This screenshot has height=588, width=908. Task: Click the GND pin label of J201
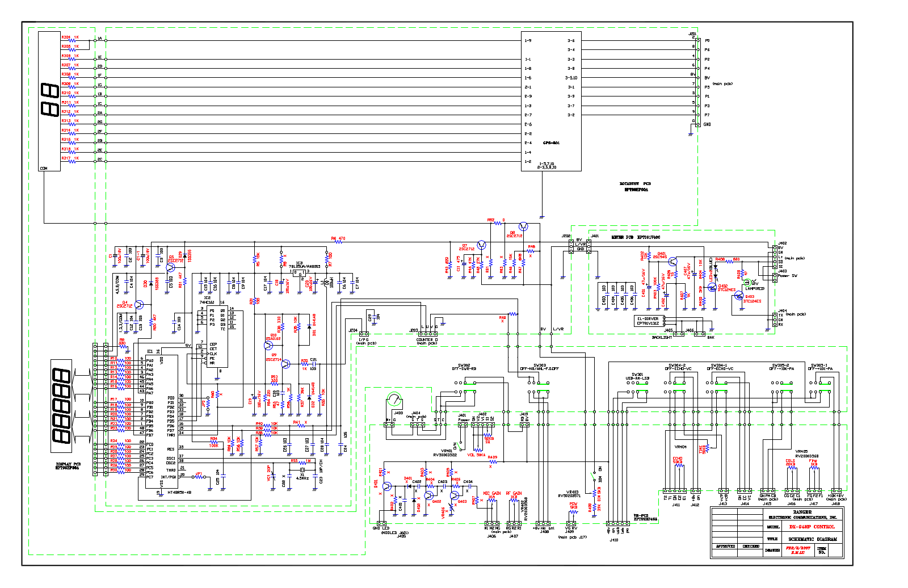(707, 124)
